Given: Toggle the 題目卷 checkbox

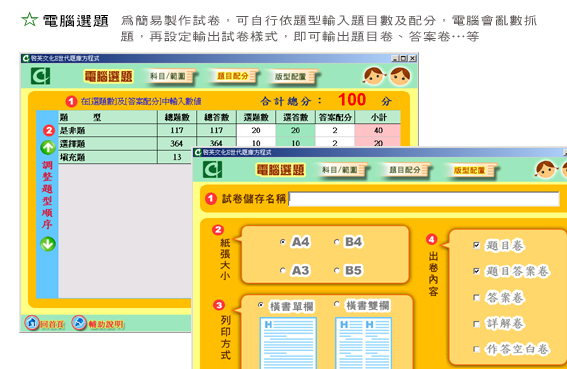Looking at the screenshot, I should (476, 245).
